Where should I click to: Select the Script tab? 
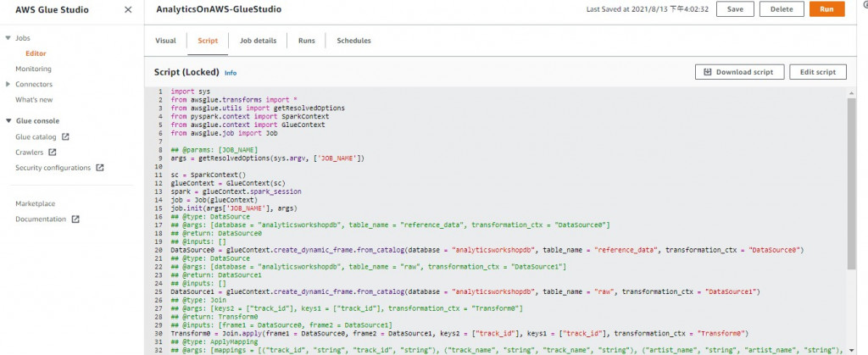[x=209, y=41]
